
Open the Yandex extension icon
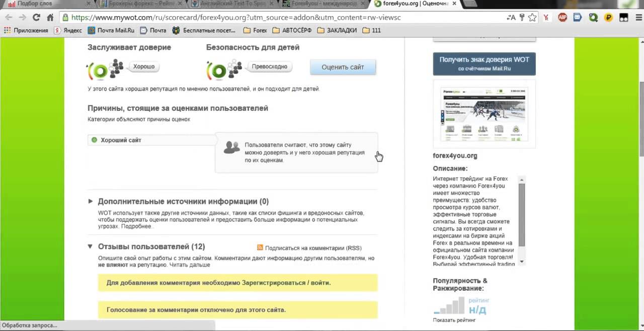tap(547, 18)
